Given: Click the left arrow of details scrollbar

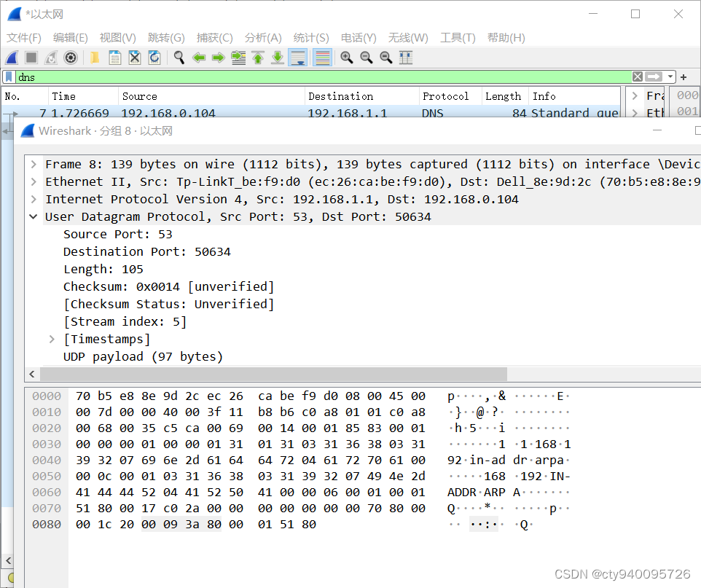Looking at the screenshot, I should [x=32, y=373].
